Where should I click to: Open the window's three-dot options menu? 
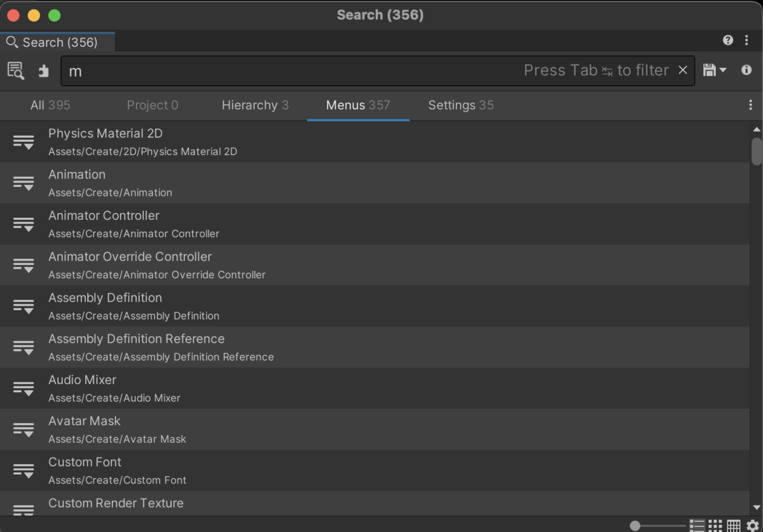(746, 40)
